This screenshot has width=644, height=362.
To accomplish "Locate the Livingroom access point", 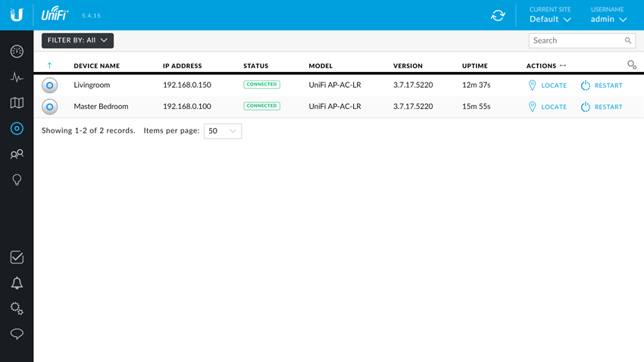I will click(547, 86).
